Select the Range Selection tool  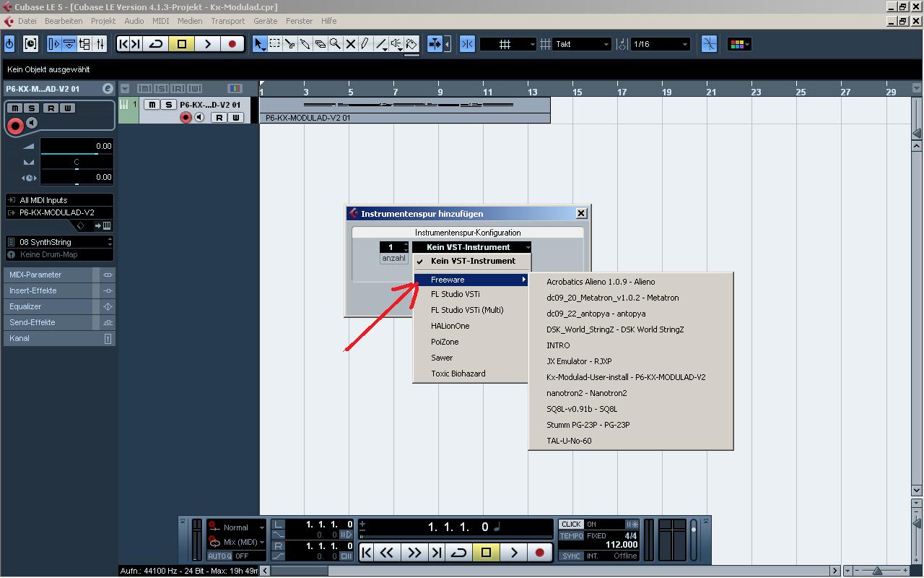point(275,44)
